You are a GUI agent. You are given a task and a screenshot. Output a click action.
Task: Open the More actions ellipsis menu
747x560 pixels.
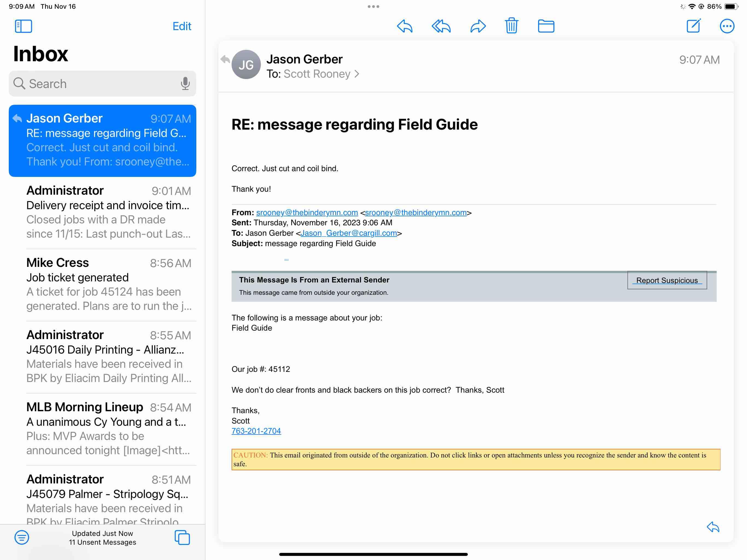point(727,26)
